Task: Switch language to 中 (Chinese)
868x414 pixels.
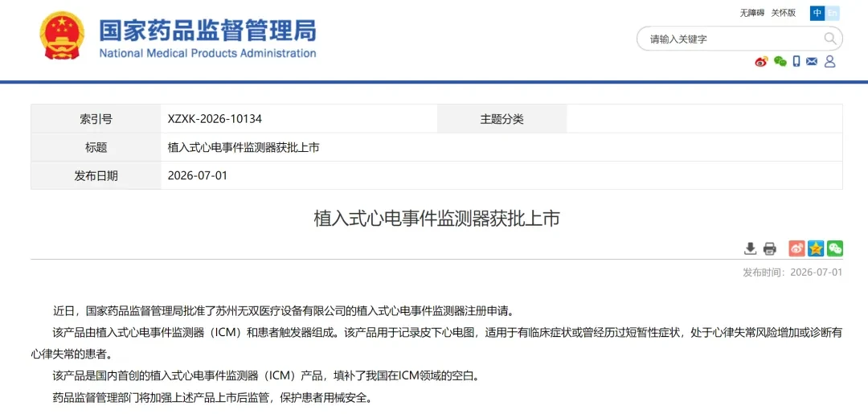Action: pos(817,13)
